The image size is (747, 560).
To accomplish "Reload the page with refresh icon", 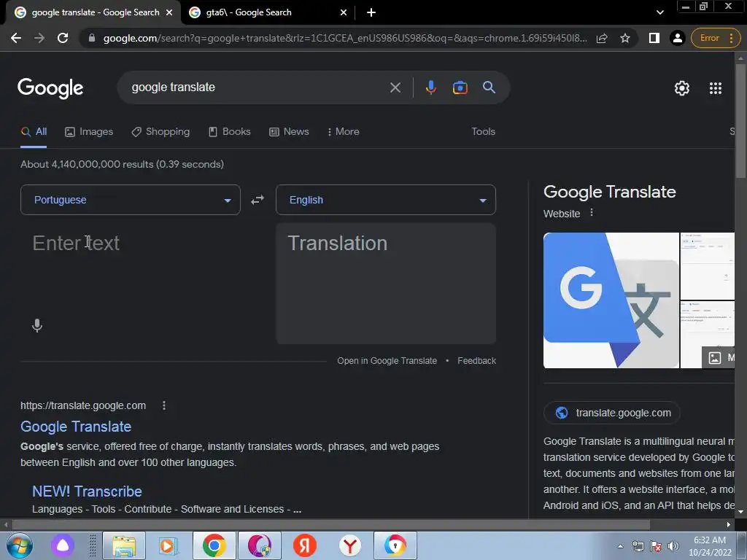I will coord(63,38).
